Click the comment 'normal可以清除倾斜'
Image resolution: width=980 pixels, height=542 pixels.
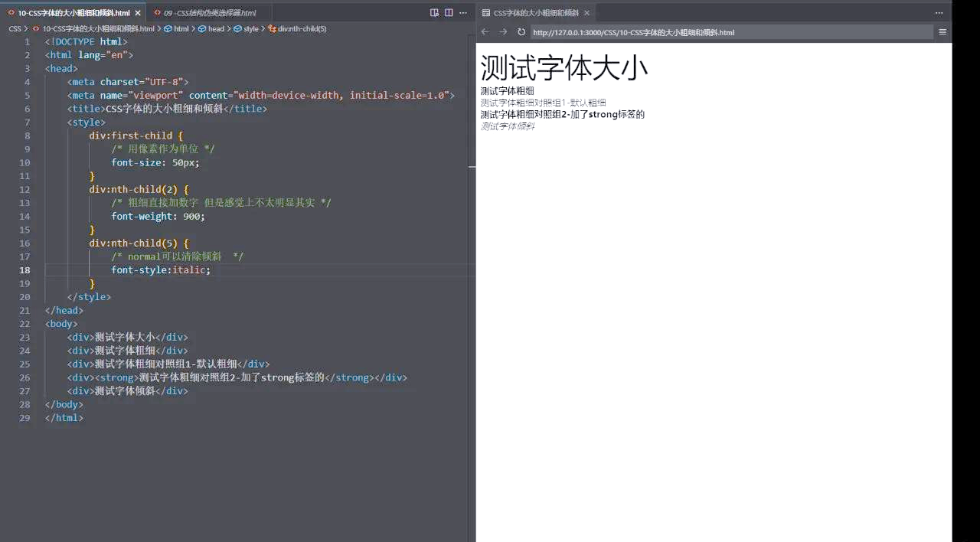pyautogui.click(x=178, y=256)
